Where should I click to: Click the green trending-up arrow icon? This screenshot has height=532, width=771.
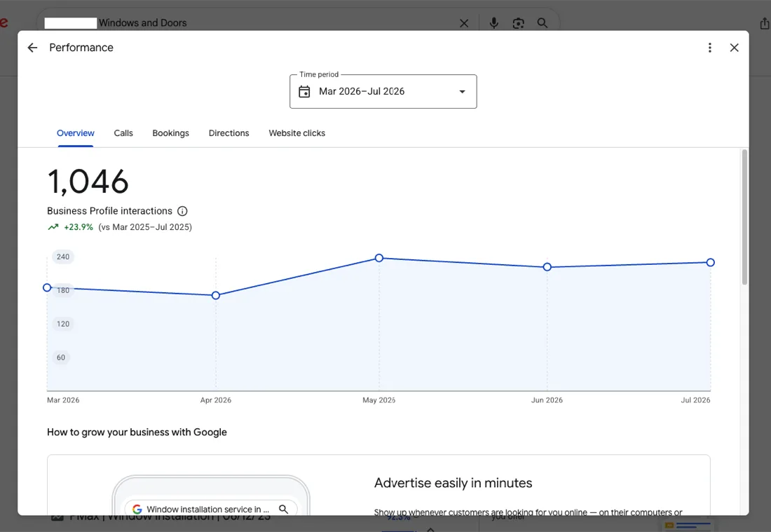point(53,227)
